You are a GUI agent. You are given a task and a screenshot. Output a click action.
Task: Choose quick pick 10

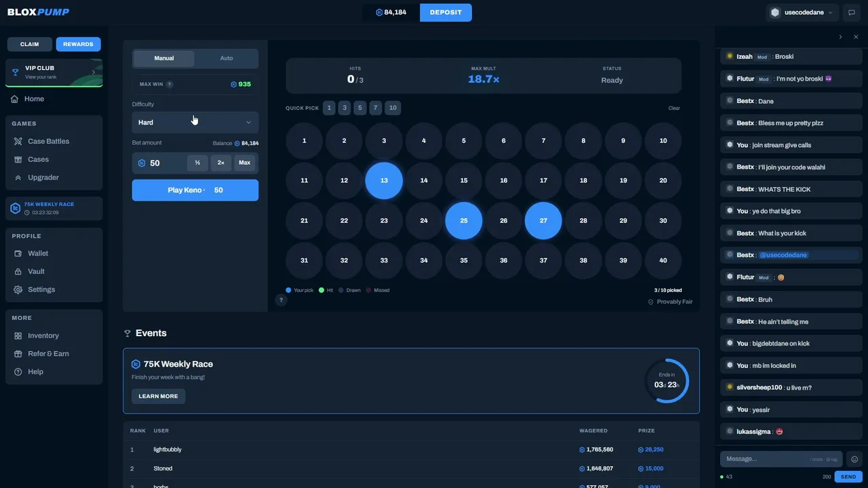coord(393,108)
